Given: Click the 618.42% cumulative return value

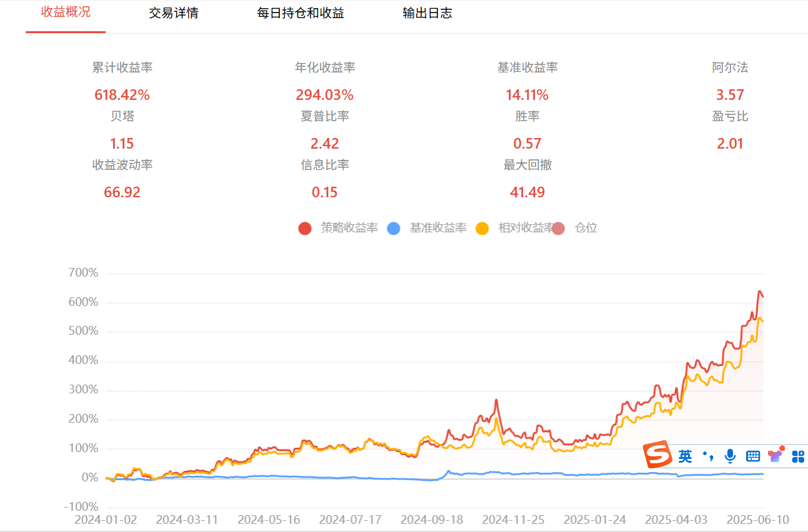Looking at the screenshot, I should [122, 95].
